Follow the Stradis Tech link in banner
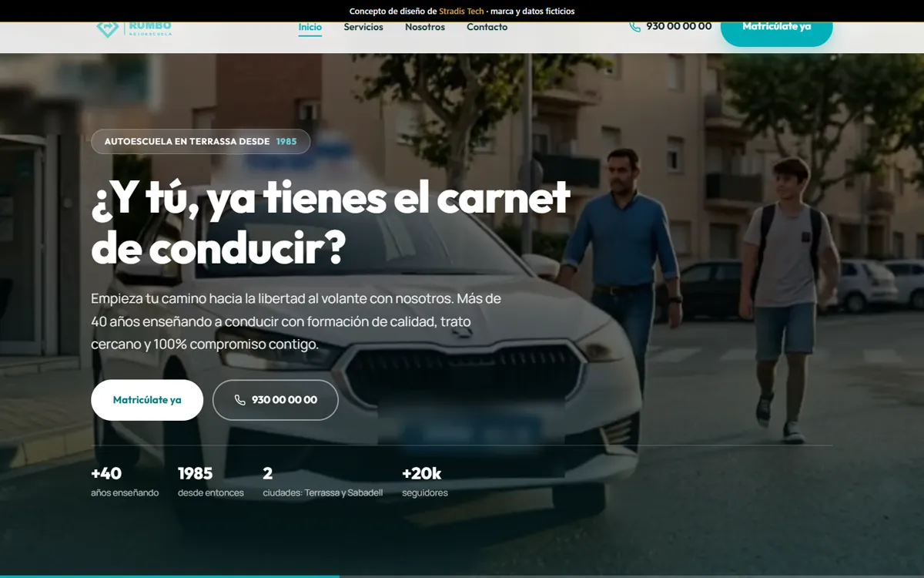 (x=461, y=11)
